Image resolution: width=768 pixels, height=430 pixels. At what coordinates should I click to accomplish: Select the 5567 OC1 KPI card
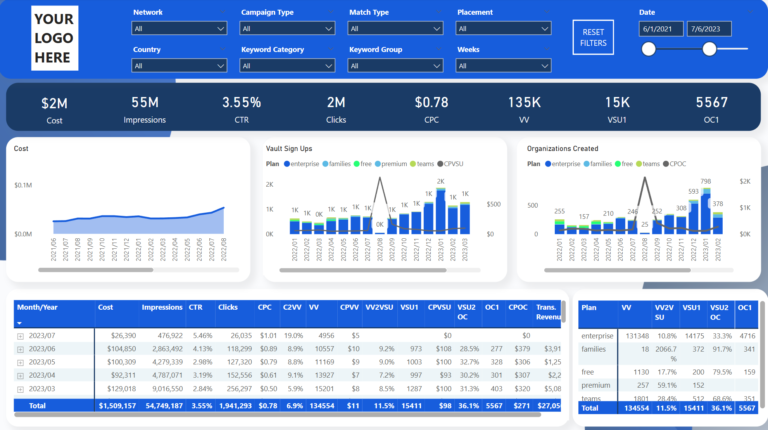pyautogui.click(x=712, y=109)
